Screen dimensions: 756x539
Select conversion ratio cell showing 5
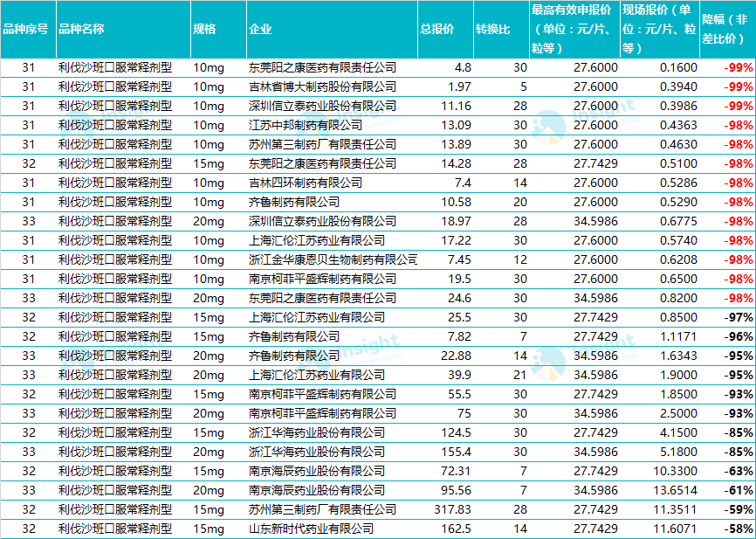tap(524, 86)
